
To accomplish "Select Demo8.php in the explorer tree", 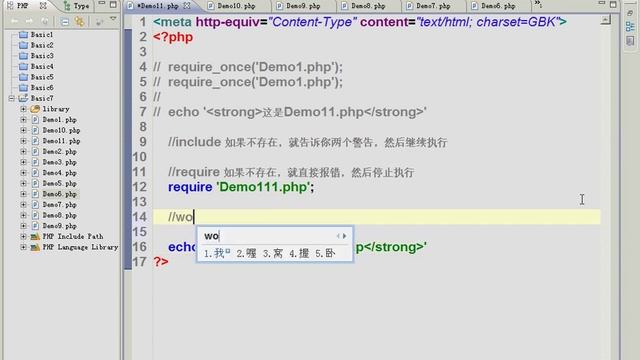I will tap(60, 215).
